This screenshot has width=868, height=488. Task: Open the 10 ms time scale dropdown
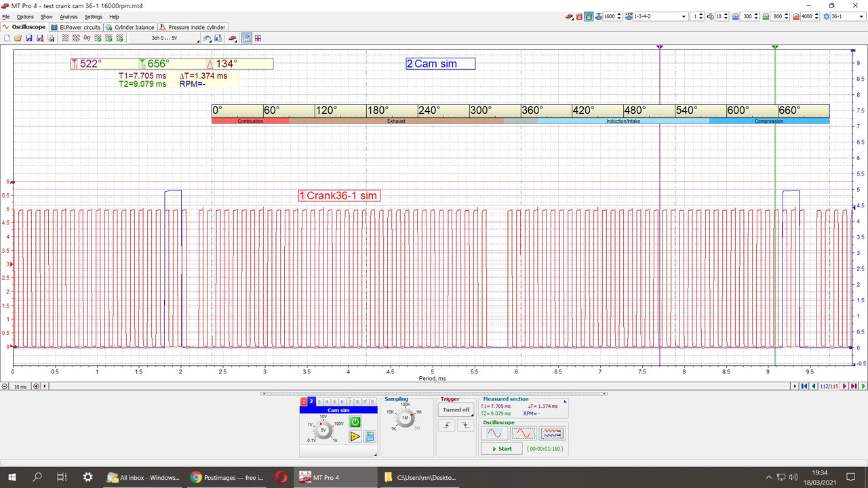click(x=21, y=386)
